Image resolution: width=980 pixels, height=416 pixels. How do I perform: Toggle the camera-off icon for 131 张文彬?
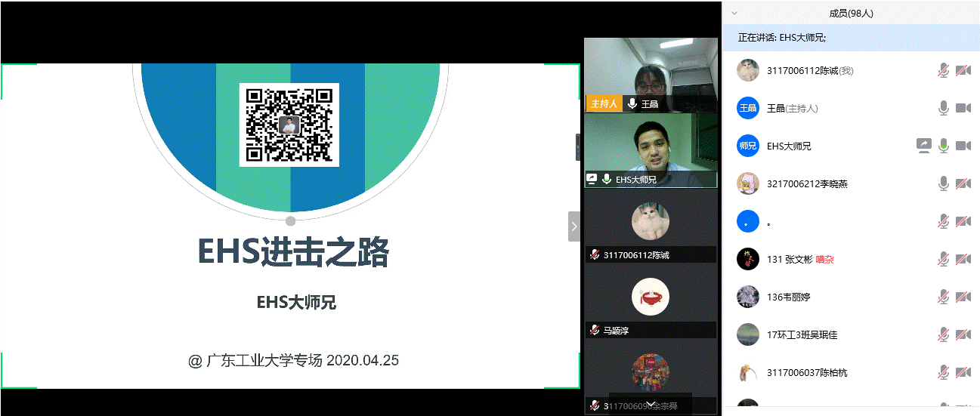(x=963, y=259)
